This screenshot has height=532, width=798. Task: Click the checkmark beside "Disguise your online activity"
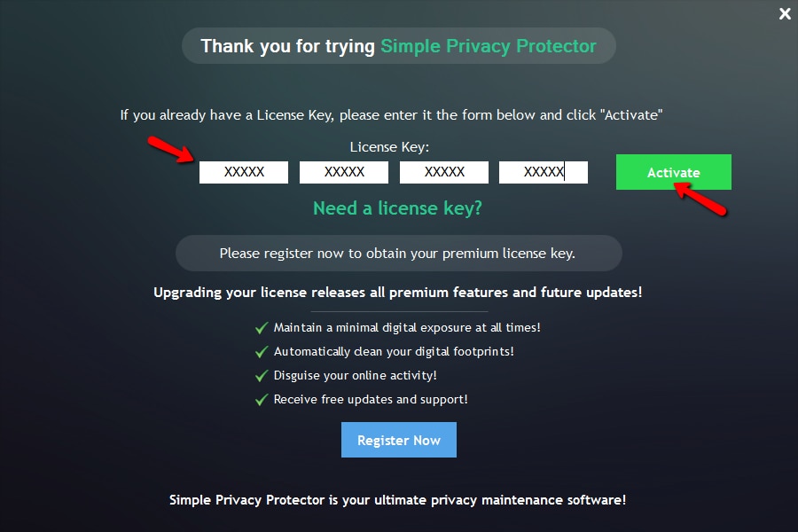[x=262, y=376]
